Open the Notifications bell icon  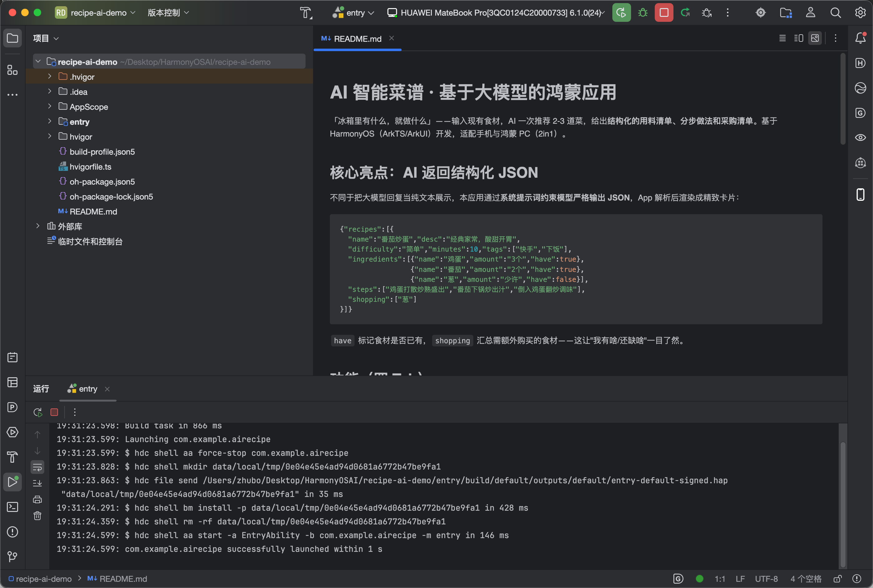(860, 38)
